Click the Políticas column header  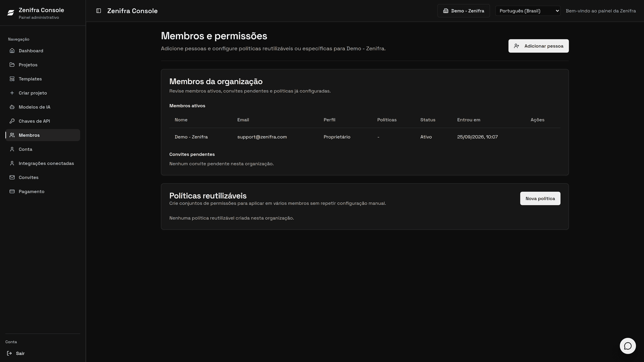coord(387,120)
